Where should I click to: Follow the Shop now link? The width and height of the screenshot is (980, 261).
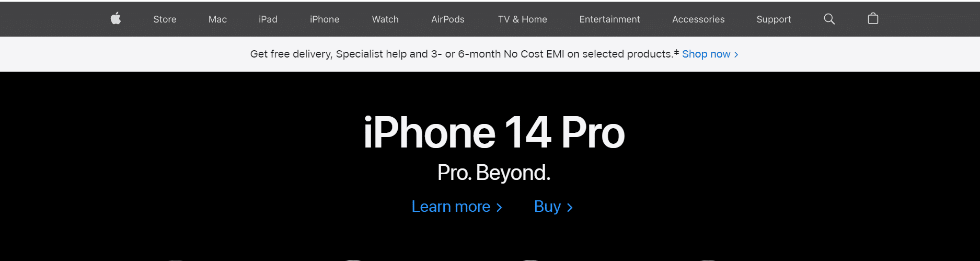[706, 54]
